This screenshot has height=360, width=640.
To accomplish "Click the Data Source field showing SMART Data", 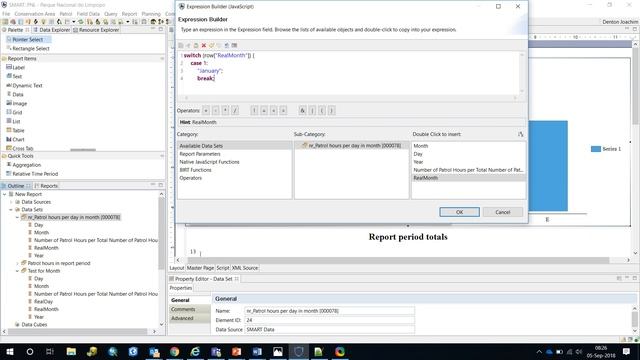I will (329, 329).
